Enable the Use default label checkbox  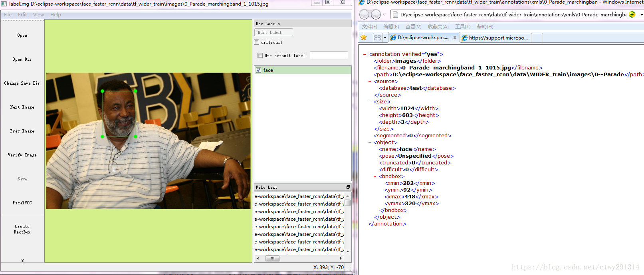point(260,55)
